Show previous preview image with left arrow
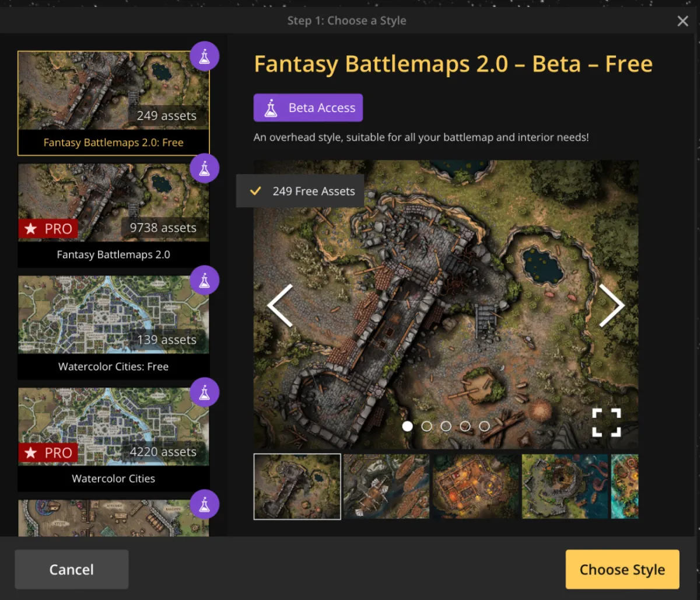Screen dimensions: 700x600 click(280, 305)
